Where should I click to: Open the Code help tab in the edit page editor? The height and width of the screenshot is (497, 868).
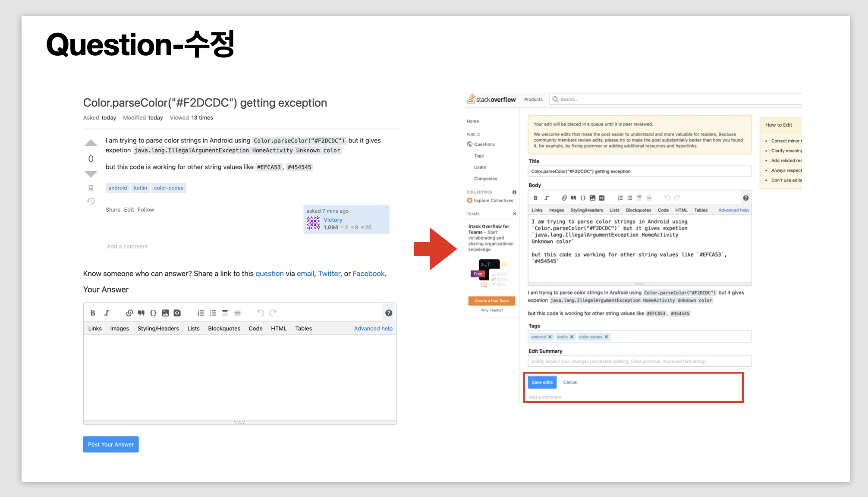pyautogui.click(x=663, y=210)
